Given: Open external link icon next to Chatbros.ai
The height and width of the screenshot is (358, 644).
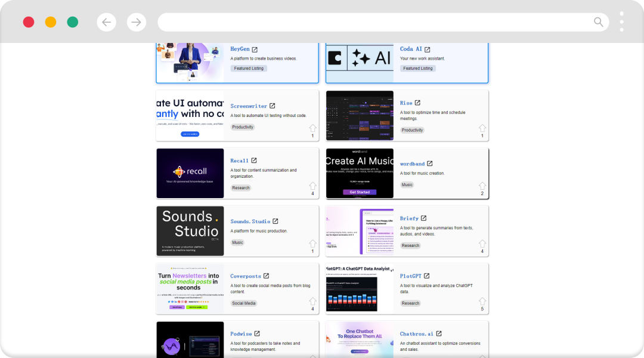Looking at the screenshot, I should coord(439,334).
